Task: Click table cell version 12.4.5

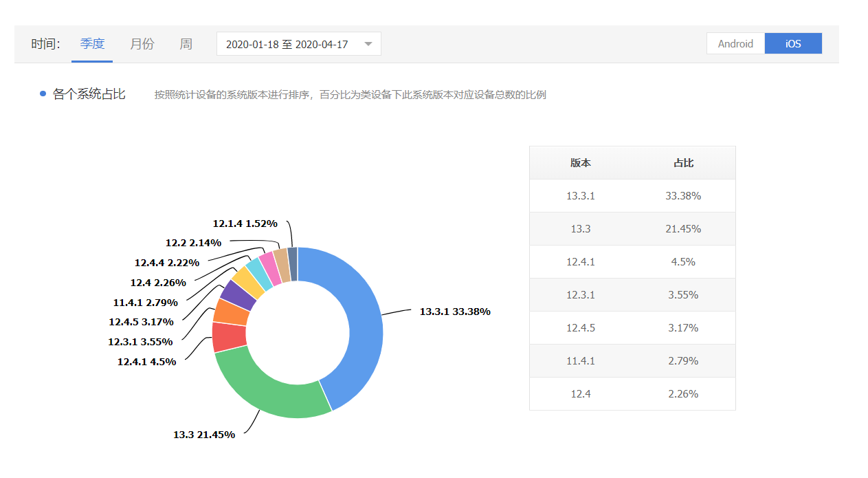Action: point(581,328)
